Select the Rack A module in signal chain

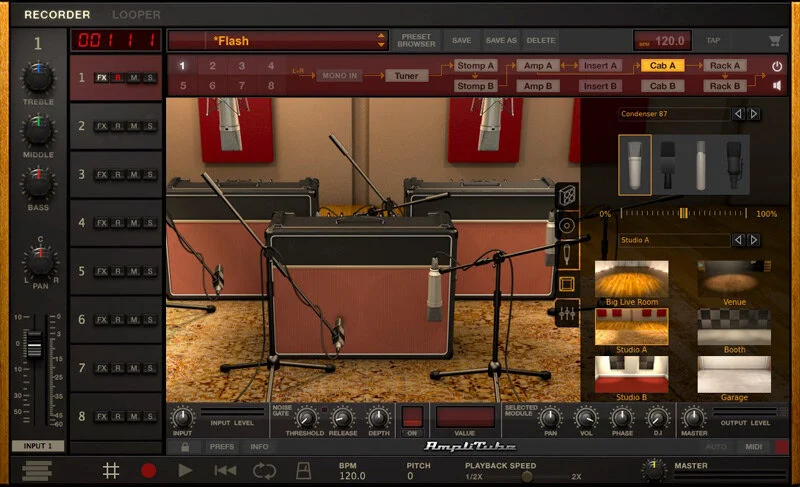click(724, 66)
